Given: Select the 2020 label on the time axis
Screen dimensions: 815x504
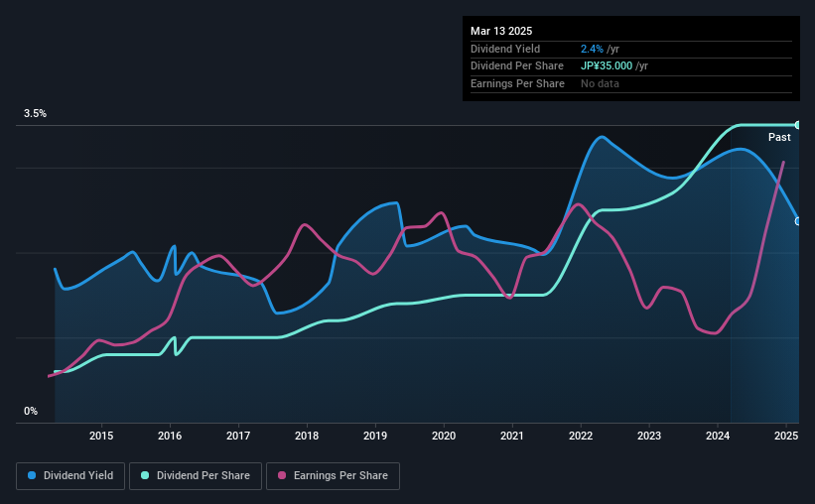Looking at the screenshot, I should coord(444,436).
